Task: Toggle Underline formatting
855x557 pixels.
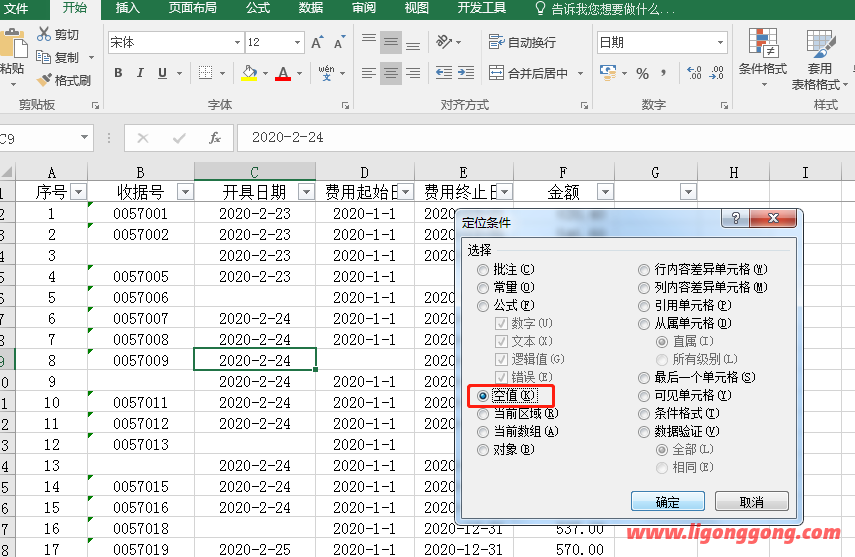Action: [x=162, y=73]
